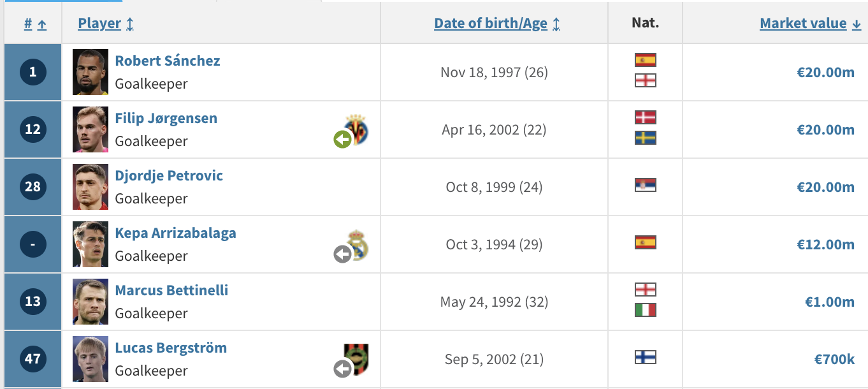
Task: Open Marcus Bettinelli's player link
Action: click(x=171, y=290)
